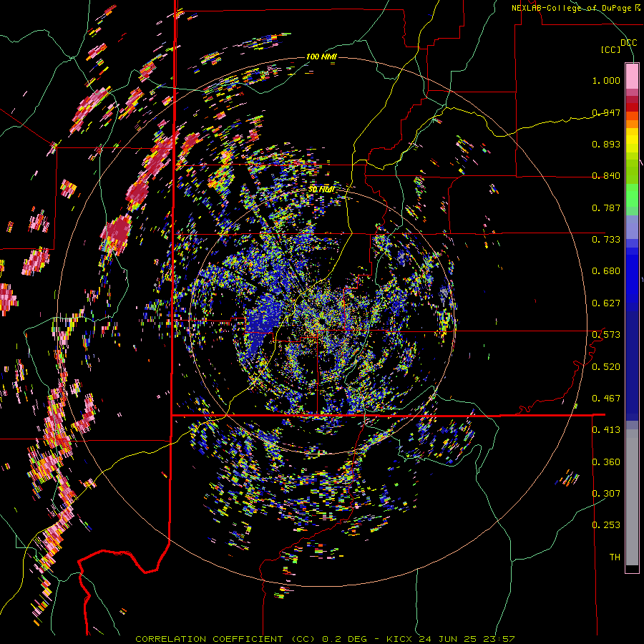Image resolution: width=644 pixels, height=644 pixels.
Task: Click the 100 NMI range ring label
Action: pos(321,57)
